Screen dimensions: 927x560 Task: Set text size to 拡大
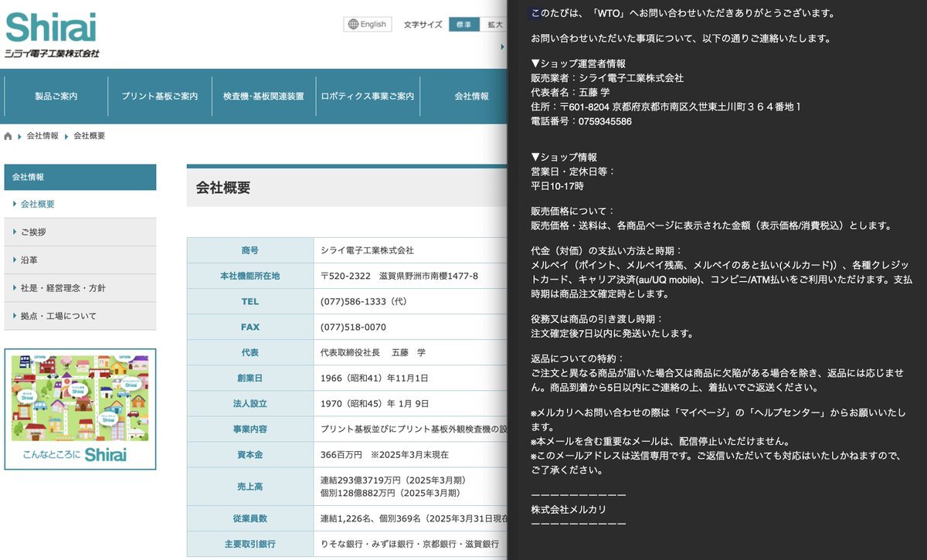coord(494,25)
